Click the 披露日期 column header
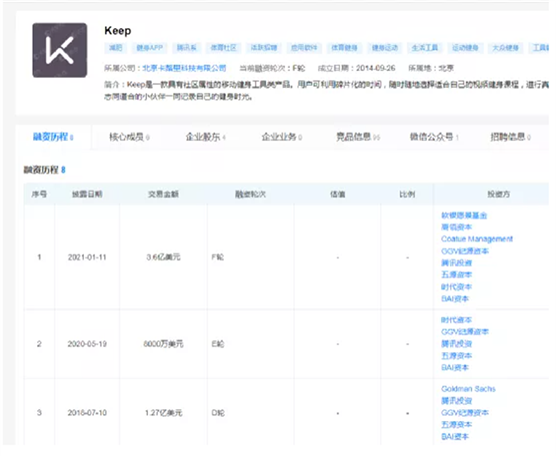Screen dimensions: 556x456 (87, 194)
